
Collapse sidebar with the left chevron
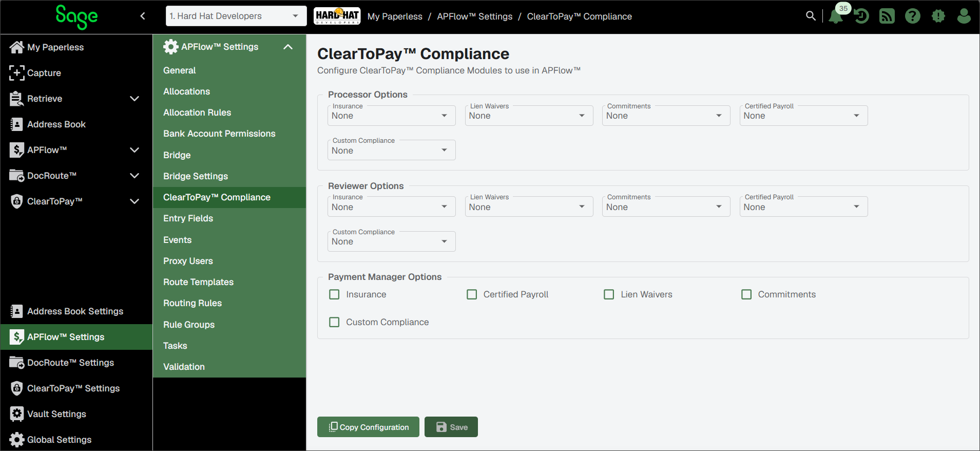[x=143, y=16]
